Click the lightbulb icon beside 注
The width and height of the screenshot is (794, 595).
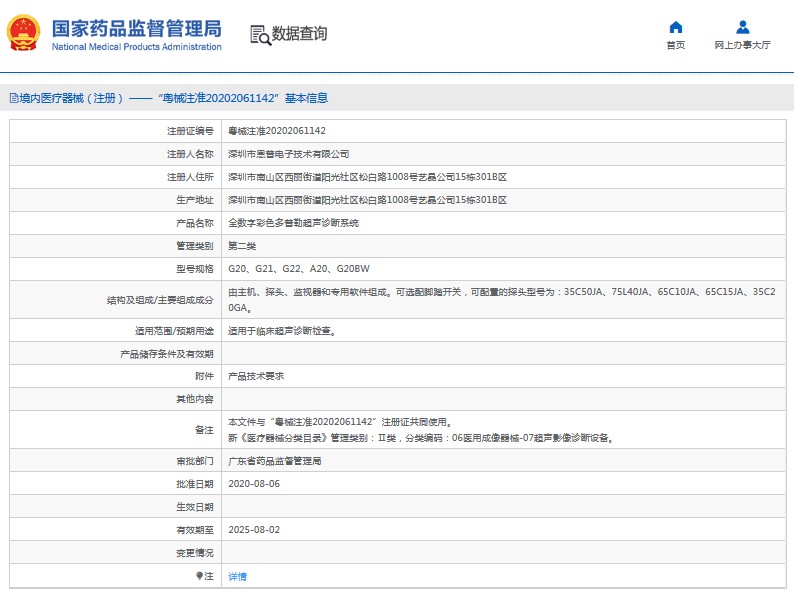(x=200, y=576)
